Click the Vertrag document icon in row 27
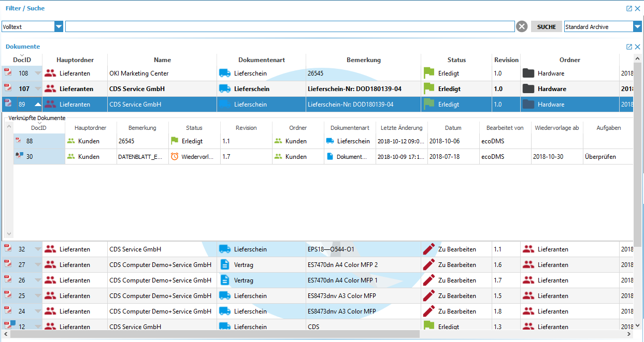This screenshot has width=644, height=342. tap(224, 264)
